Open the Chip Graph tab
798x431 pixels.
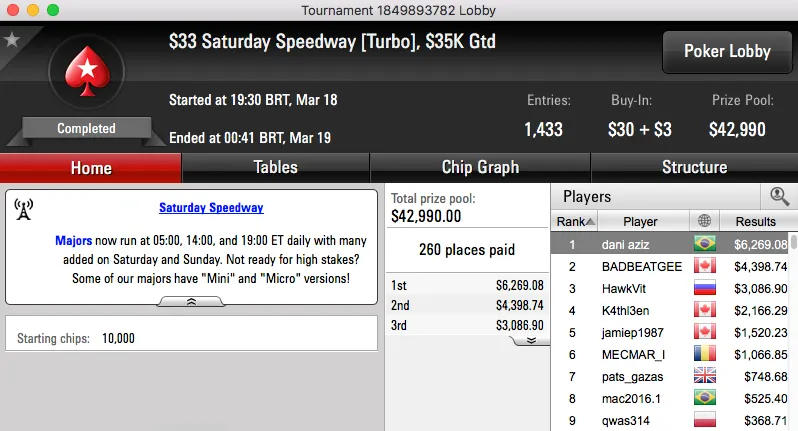pos(480,167)
